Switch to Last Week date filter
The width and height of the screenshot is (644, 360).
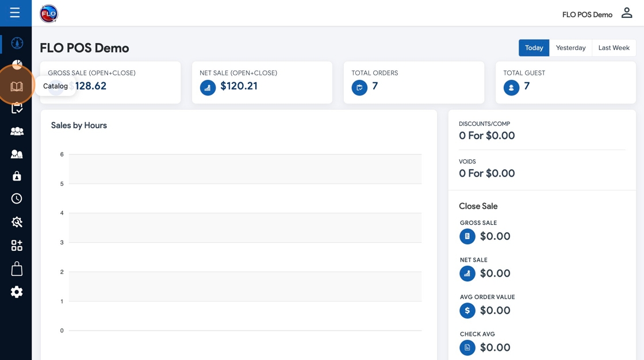(x=614, y=48)
